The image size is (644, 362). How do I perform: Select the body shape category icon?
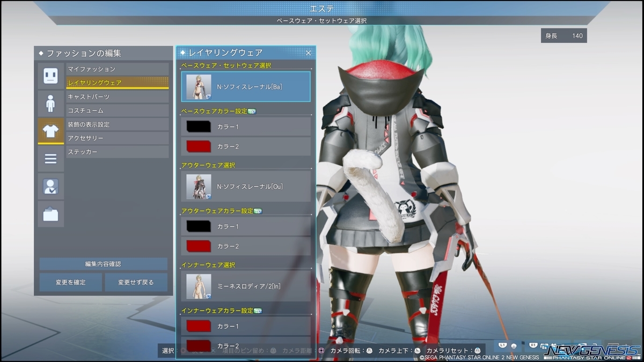point(50,103)
